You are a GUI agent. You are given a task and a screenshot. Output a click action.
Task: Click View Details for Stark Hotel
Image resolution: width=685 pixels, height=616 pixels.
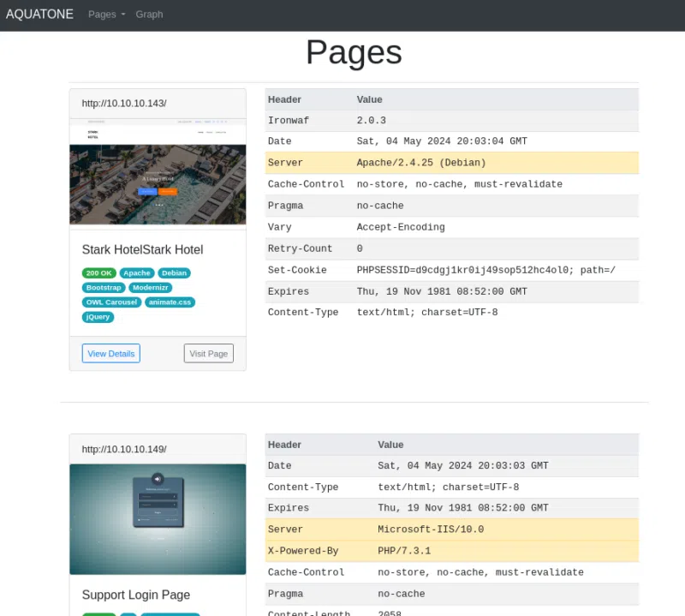click(110, 353)
